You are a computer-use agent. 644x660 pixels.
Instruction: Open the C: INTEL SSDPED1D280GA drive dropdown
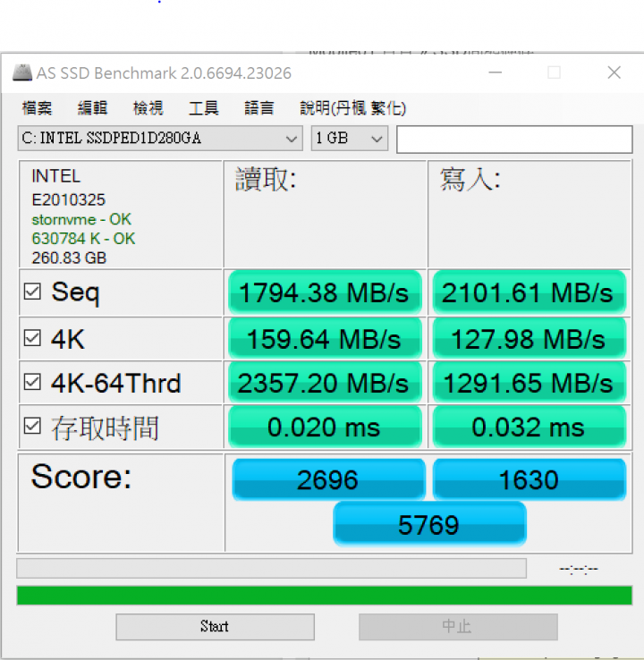(160, 138)
